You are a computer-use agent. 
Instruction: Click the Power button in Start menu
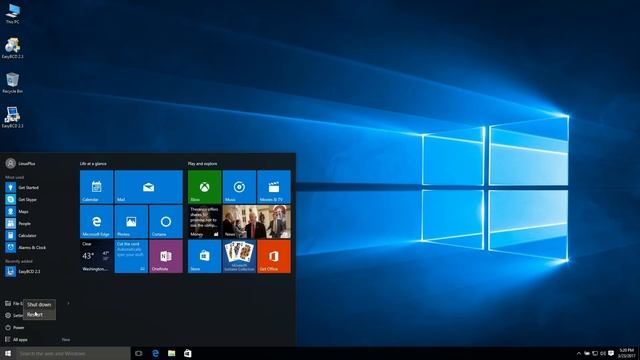[x=15, y=327]
